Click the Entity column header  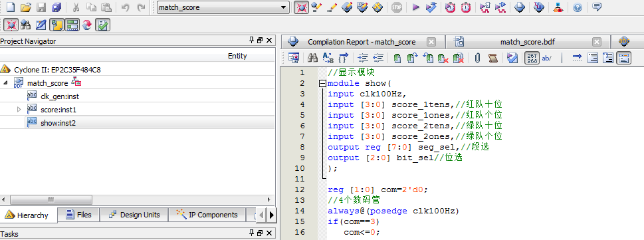tap(237, 56)
